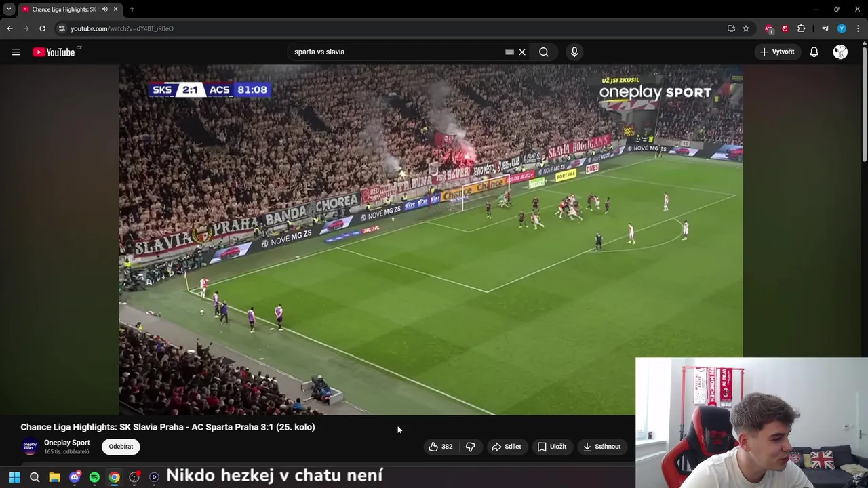The height and width of the screenshot is (488, 868).
Task: Open Spotify from the taskbar
Action: point(94,477)
